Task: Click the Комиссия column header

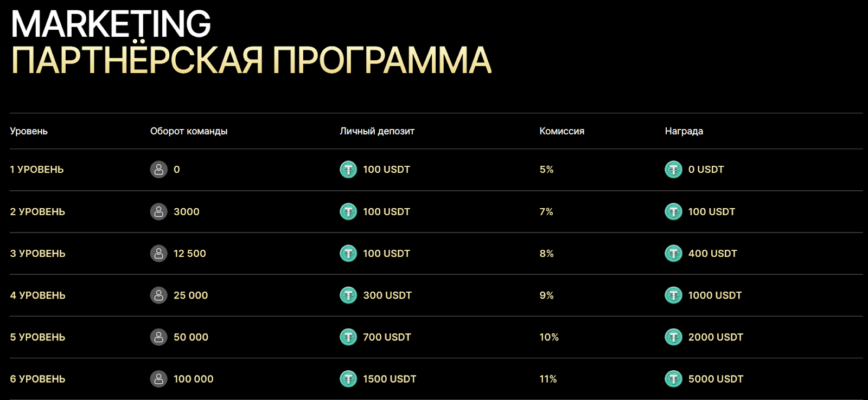Action: coord(561,131)
